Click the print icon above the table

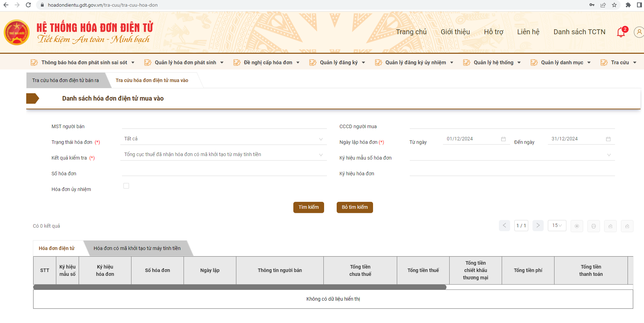593,226
